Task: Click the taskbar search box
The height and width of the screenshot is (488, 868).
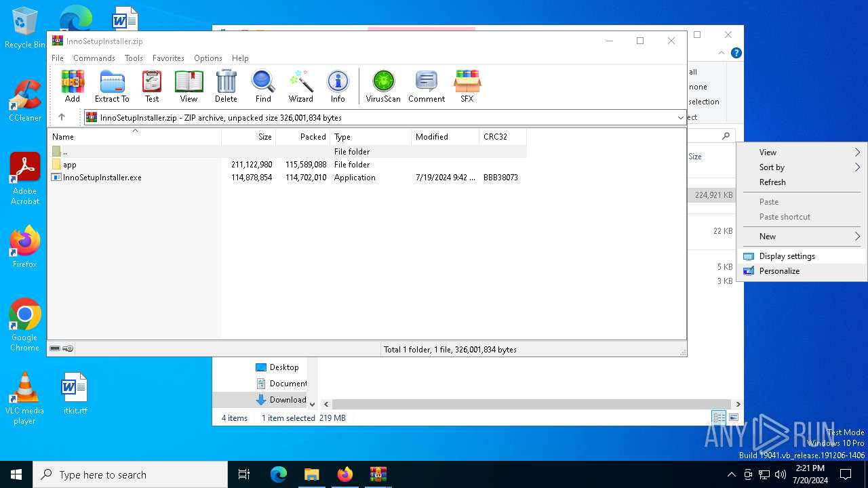Action: [130, 474]
